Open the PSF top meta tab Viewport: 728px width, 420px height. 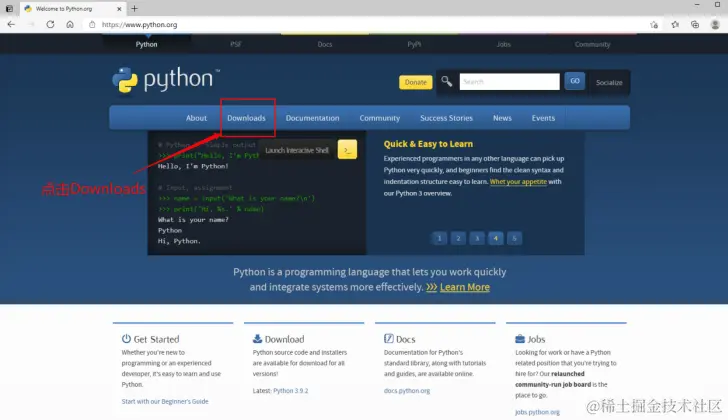(x=236, y=45)
